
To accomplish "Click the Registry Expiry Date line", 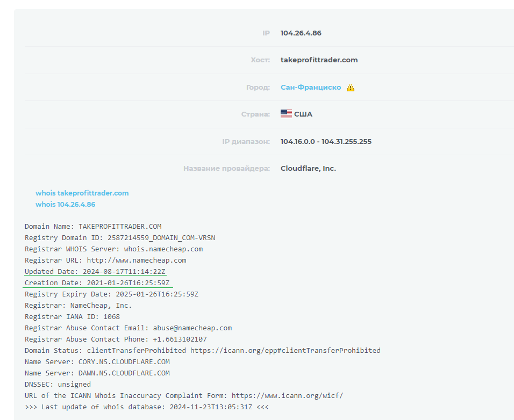I will 111,294.
